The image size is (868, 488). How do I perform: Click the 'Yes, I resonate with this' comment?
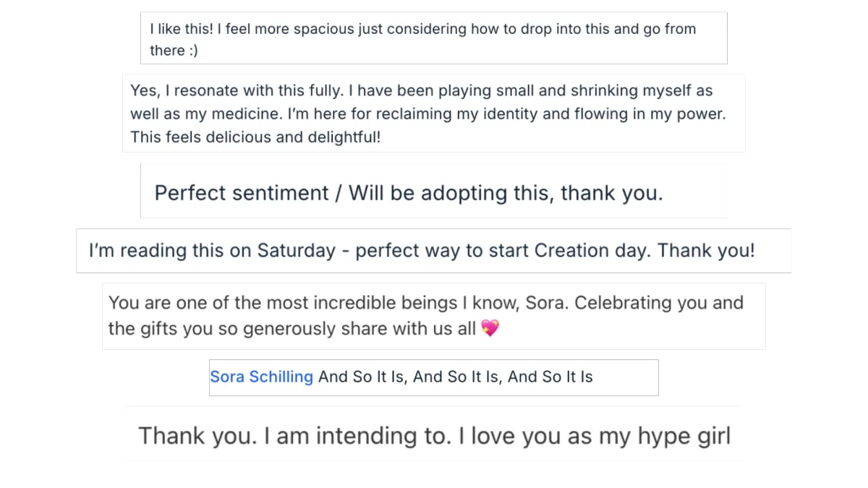click(x=434, y=114)
